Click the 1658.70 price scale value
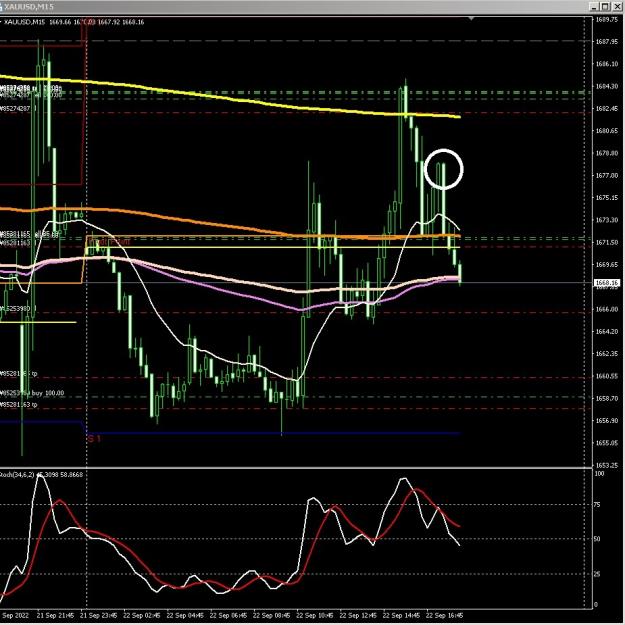 607,398
